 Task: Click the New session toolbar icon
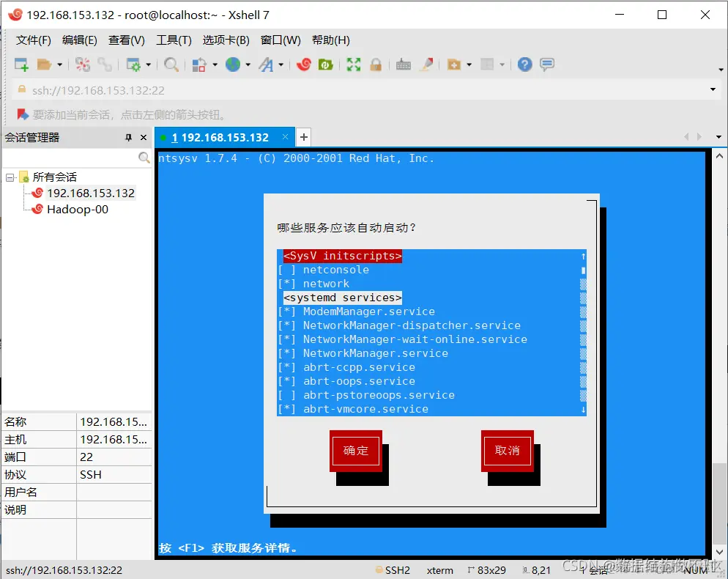(21, 64)
